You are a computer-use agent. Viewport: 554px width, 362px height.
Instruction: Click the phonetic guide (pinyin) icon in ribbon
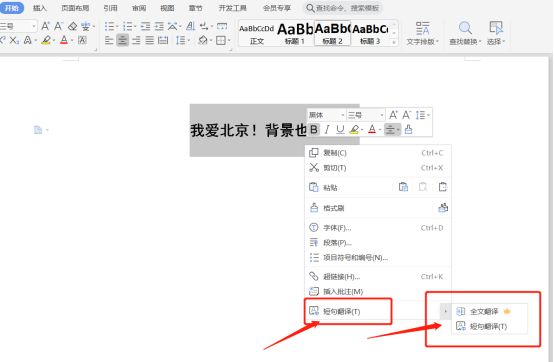[86, 26]
